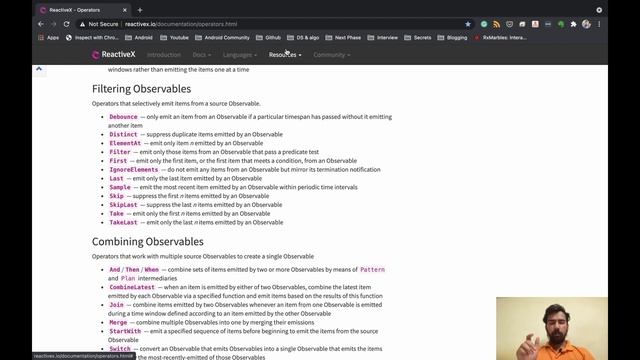Image resolution: width=640 pixels, height=360 pixels.
Task: Expand the Resources nav dropdown
Action: 285,55
